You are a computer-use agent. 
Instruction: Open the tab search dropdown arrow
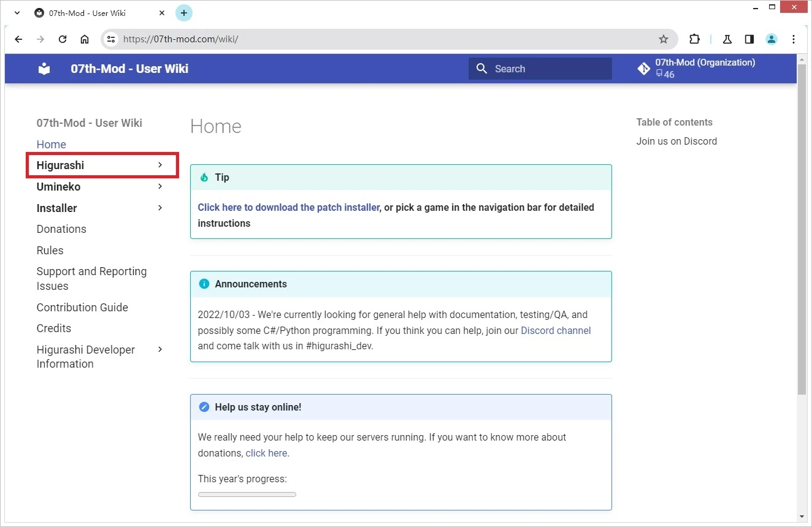(x=17, y=13)
